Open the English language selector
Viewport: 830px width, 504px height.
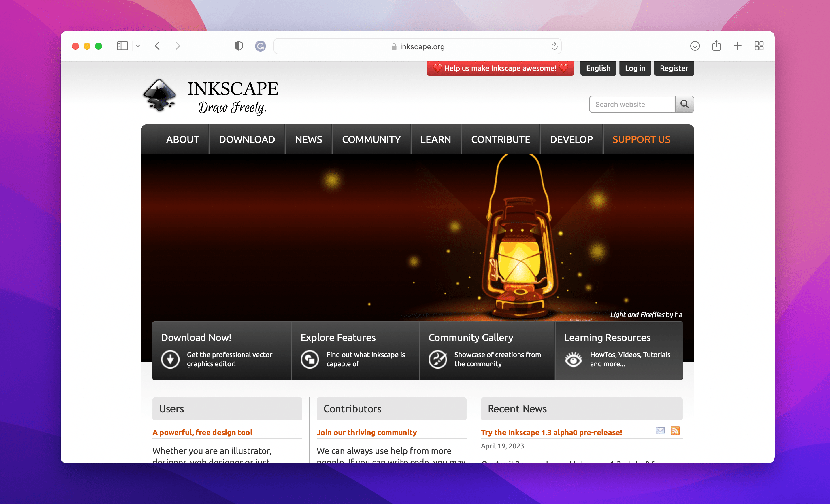[x=598, y=68]
